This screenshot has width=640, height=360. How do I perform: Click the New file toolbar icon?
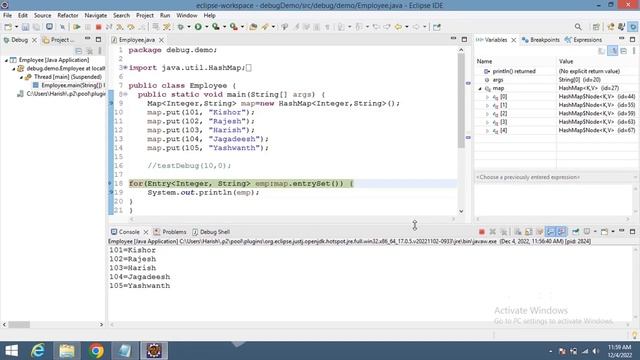(8, 27)
